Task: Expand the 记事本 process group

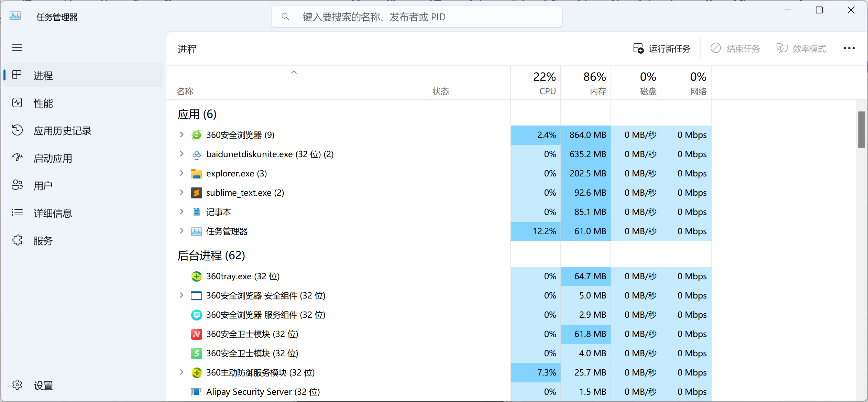Action: pyautogui.click(x=182, y=212)
